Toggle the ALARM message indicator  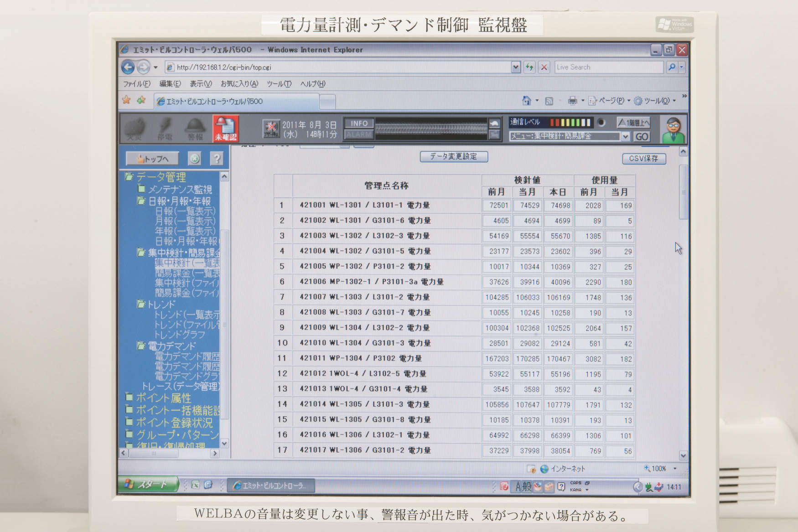tap(359, 134)
